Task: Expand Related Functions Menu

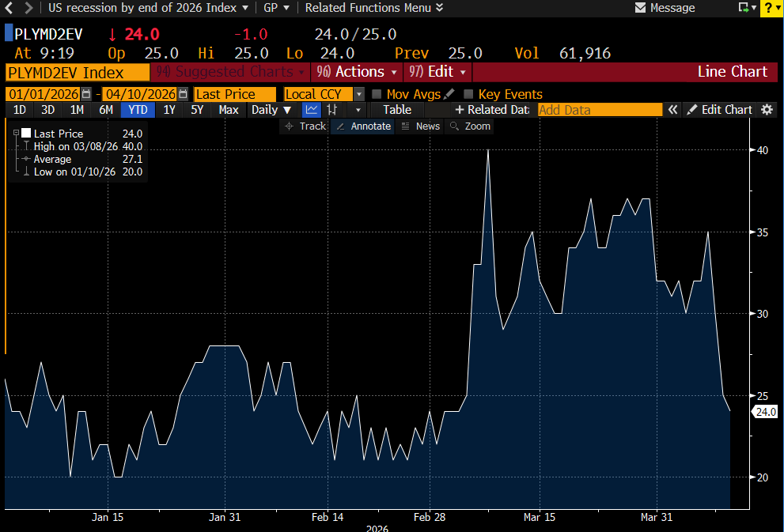Action: (x=374, y=7)
